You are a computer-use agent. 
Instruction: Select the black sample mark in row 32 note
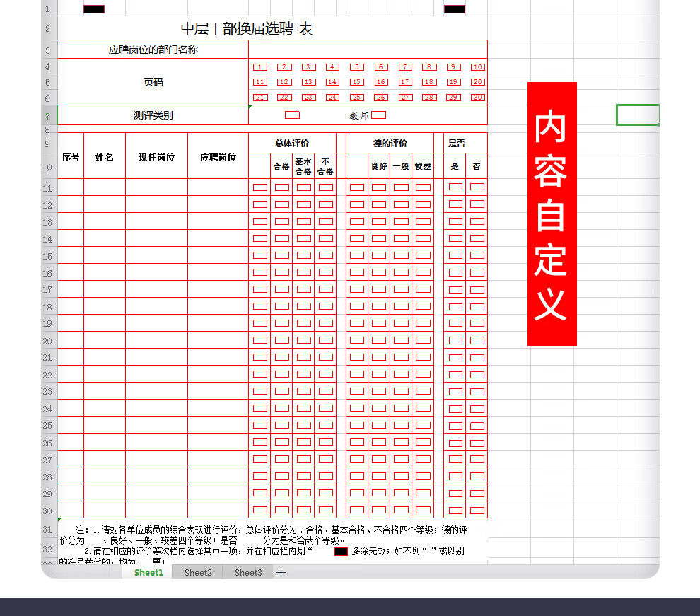(341, 551)
